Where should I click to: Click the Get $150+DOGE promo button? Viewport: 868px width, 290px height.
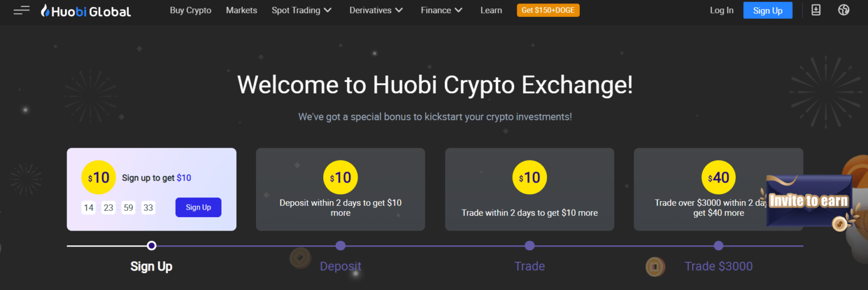(548, 10)
